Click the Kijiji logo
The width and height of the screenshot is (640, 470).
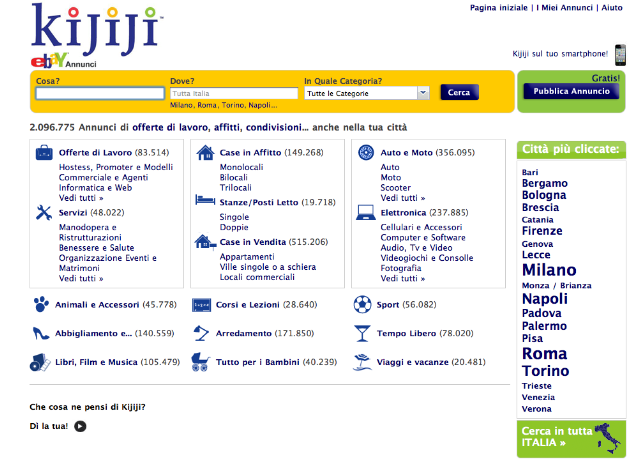[x=97, y=29]
